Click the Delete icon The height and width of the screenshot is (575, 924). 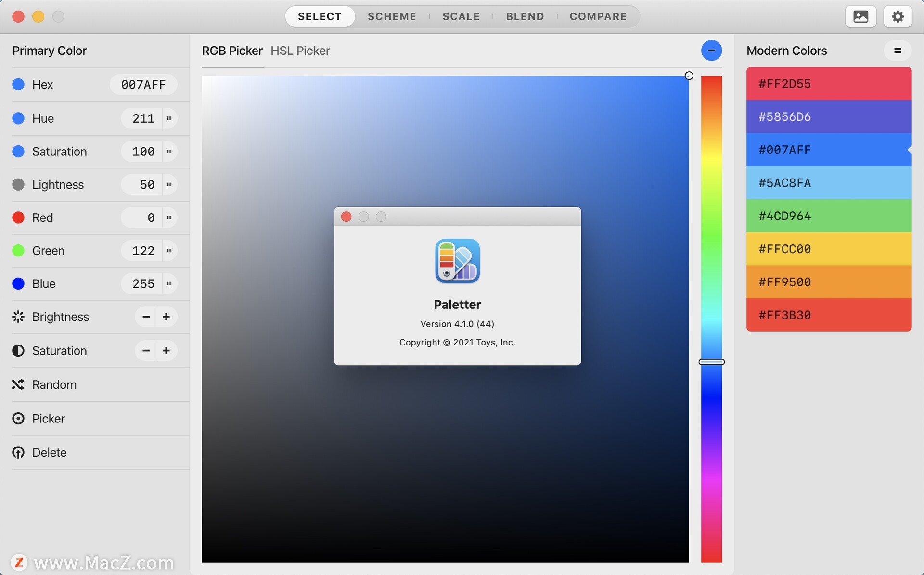pyautogui.click(x=18, y=453)
